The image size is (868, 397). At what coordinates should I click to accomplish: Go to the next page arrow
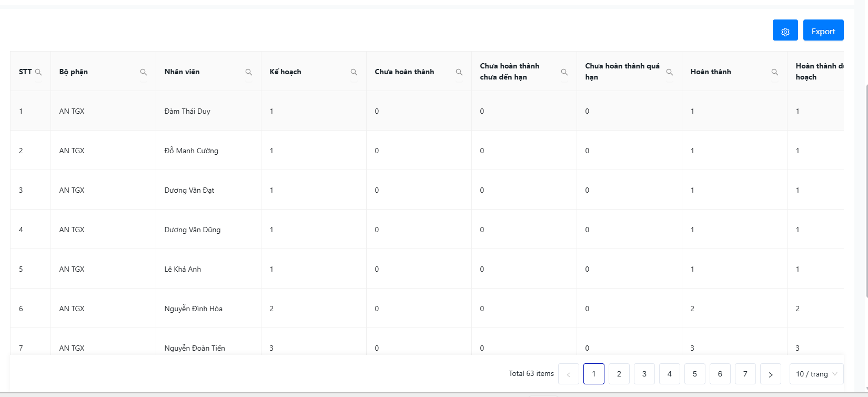tap(770, 374)
